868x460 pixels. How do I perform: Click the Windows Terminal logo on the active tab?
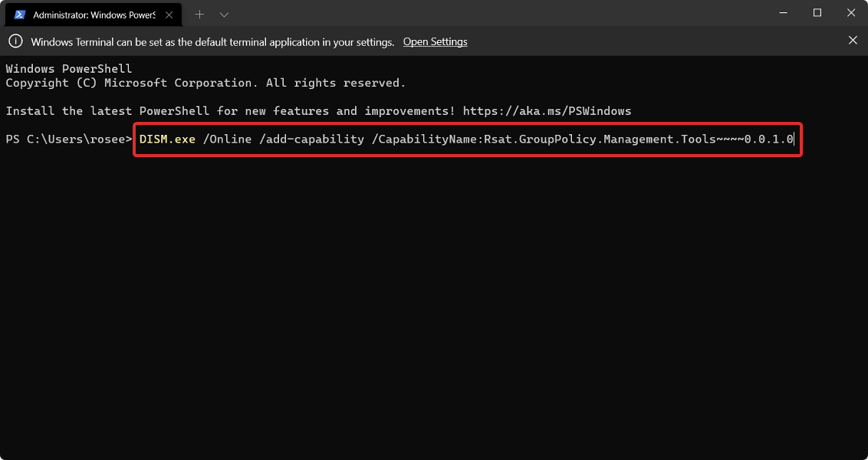coord(19,14)
